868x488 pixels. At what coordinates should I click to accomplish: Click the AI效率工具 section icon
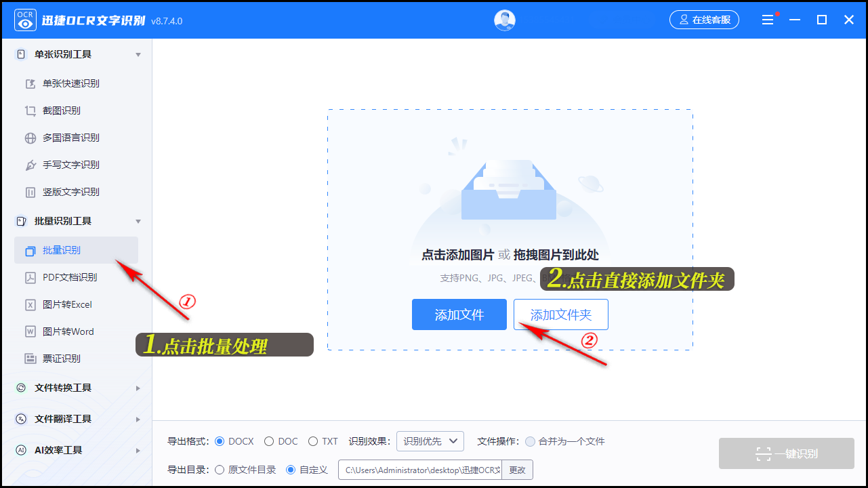[21, 450]
